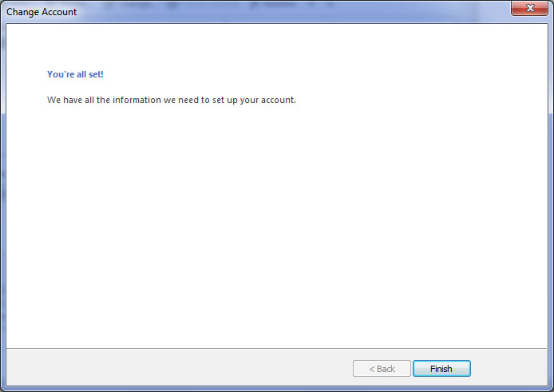Image resolution: width=554 pixels, height=392 pixels.
Task: Click the account information sentence
Action: (x=172, y=100)
